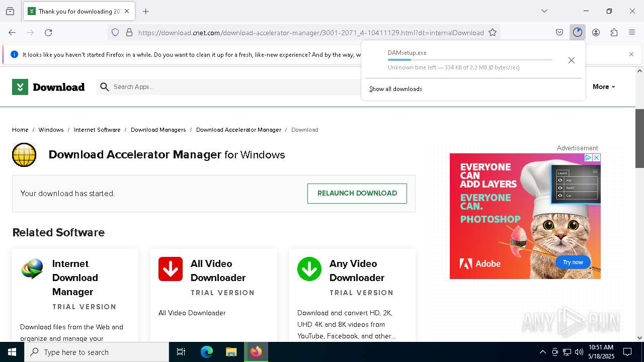Screen dimensions: 644x362
Task: Open network status tray icon
Action: (567, 352)
